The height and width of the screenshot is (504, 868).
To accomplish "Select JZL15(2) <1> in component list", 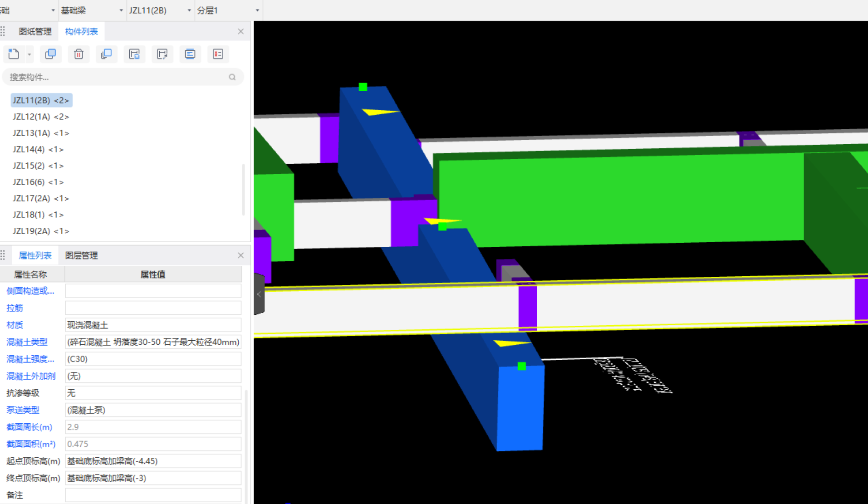I will [38, 166].
